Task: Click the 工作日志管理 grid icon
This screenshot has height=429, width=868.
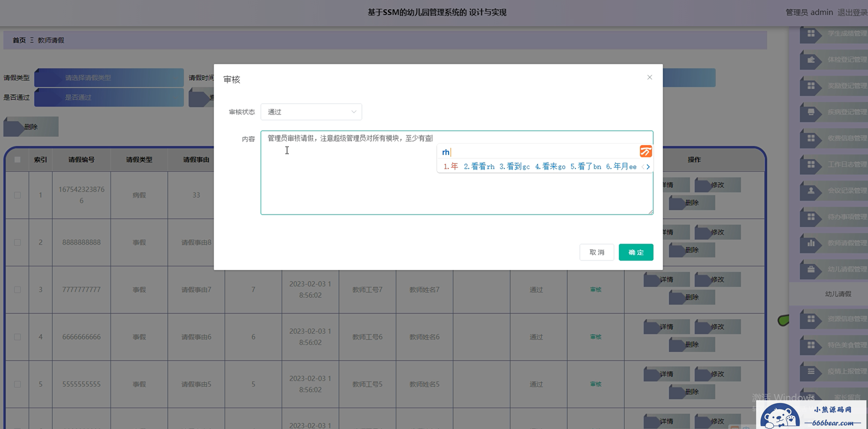Action: point(811,164)
